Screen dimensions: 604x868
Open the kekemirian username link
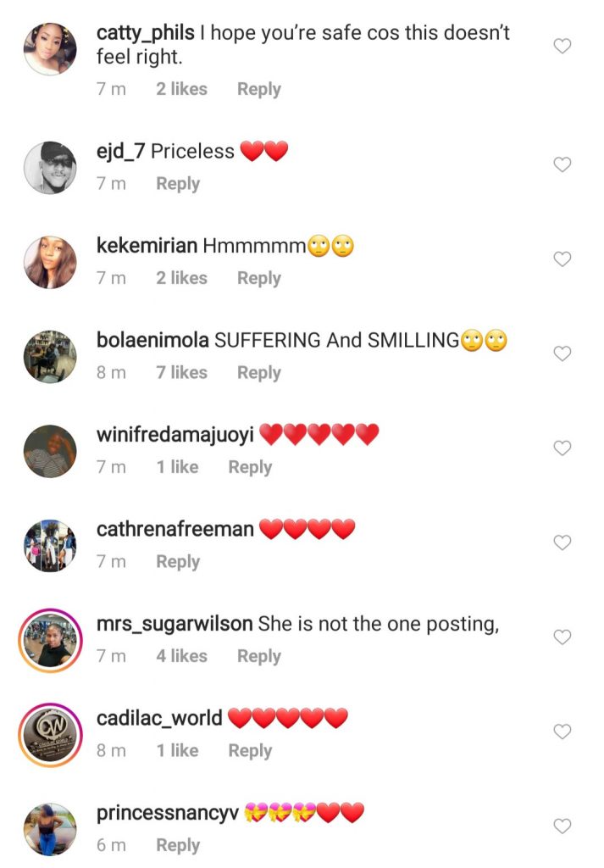coord(147,246)
